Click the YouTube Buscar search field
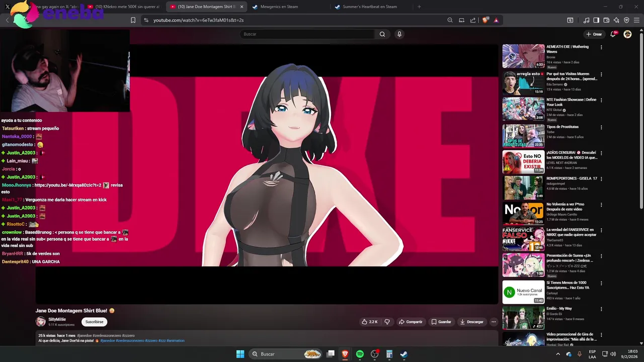 [x=307, y=34]
